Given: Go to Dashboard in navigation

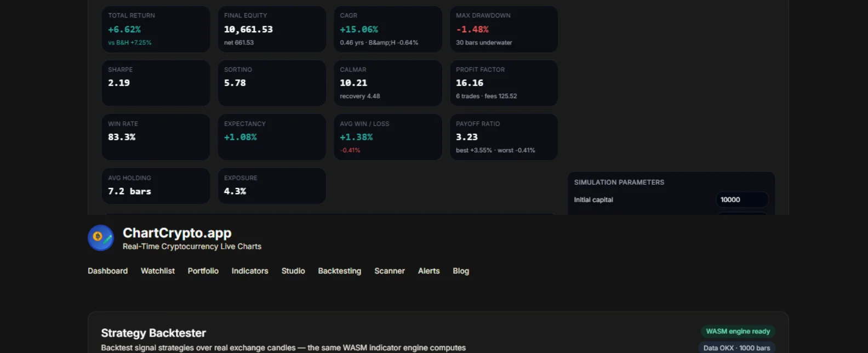Looking at the screenshot, I should [107, 271].
